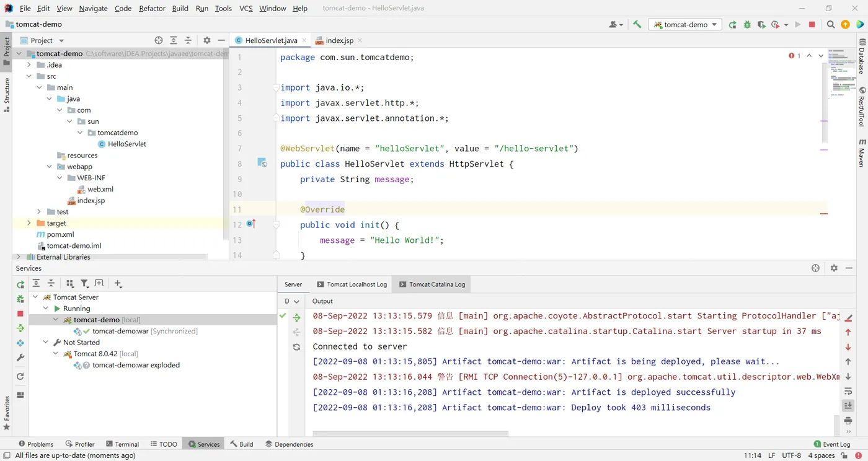The image size is (868, 461).
Task: Expand the .idea folder
Action: pyautogui.click(x=29, y=65)
